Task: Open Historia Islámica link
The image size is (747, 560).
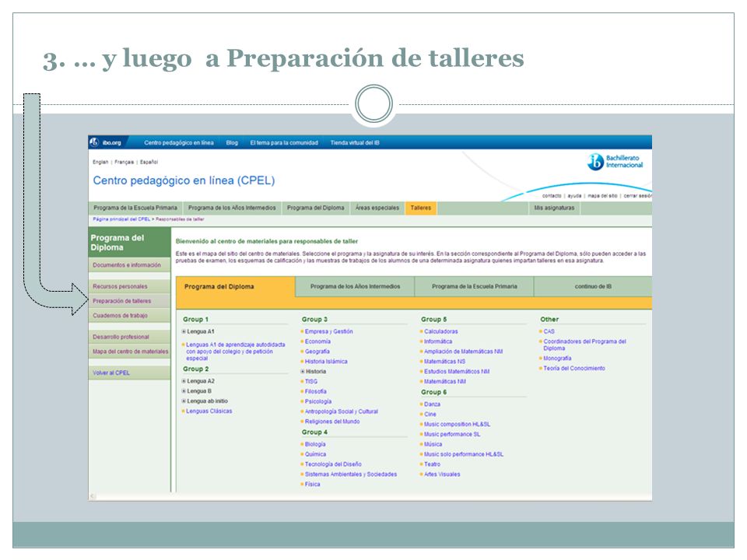Action: click(x=326, y=362)
